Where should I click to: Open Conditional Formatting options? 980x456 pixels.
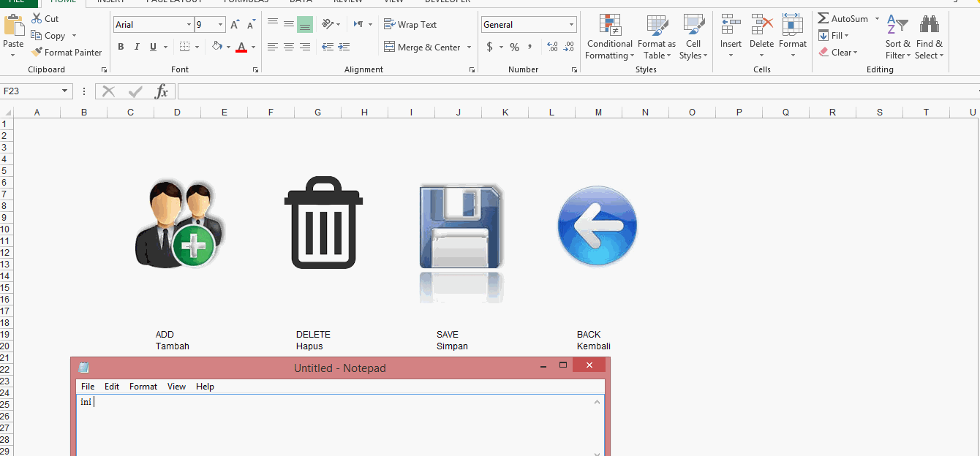(x=609, y=37)
